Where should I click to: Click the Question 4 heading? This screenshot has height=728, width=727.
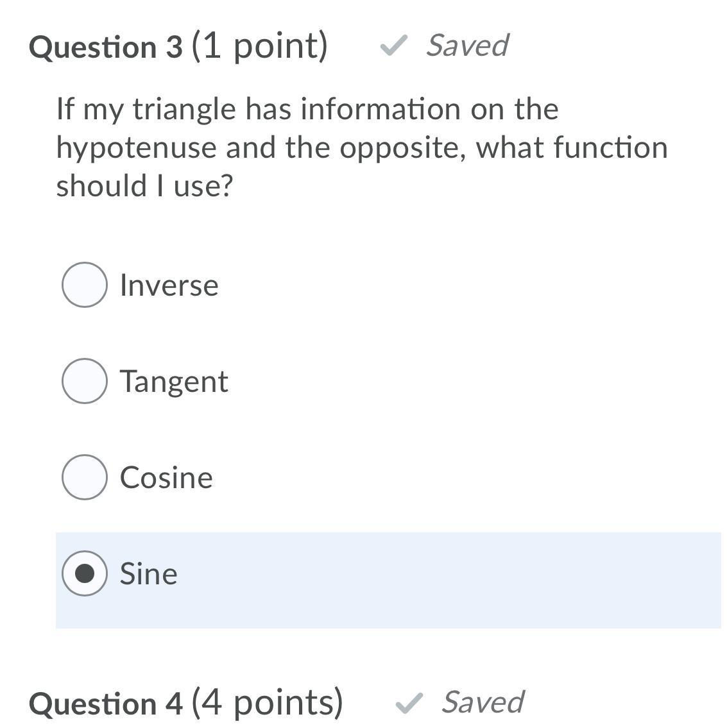click(106, 704)
